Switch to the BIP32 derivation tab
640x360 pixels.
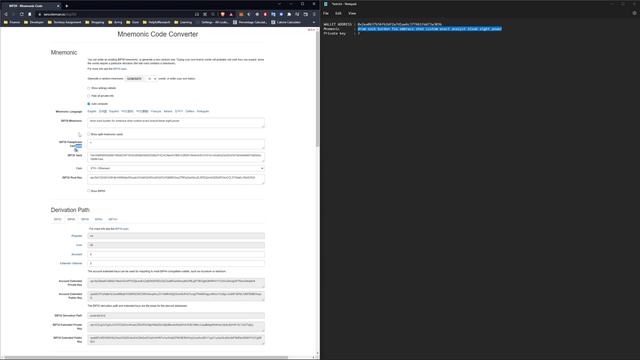[58, 219]
